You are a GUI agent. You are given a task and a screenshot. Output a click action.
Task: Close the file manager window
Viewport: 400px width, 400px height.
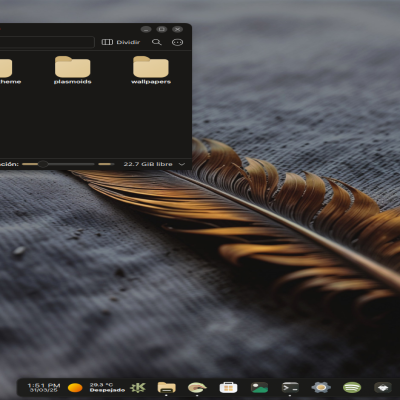tap(178, 29)
